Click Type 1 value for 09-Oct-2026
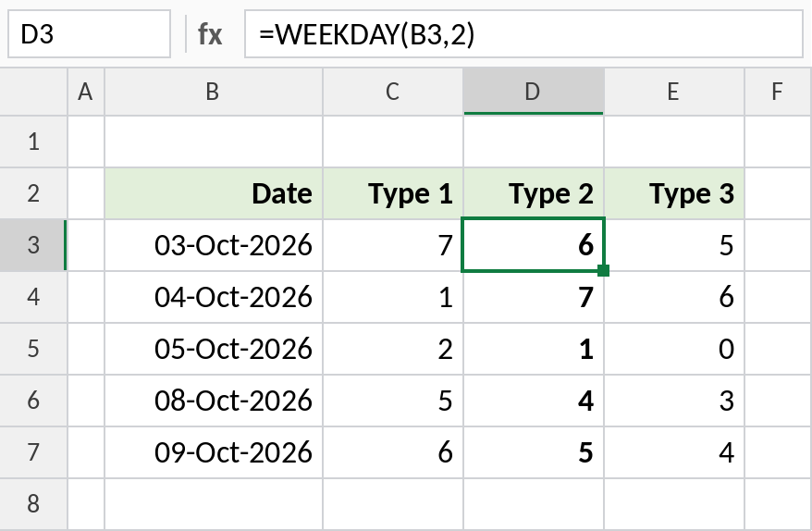Image resolution: width=812 pixels, height=531 pixels. (393, 452)
